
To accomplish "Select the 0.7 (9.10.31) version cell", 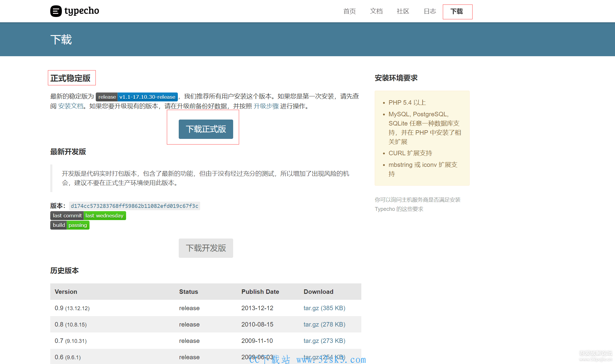I will tap(71, 341).
